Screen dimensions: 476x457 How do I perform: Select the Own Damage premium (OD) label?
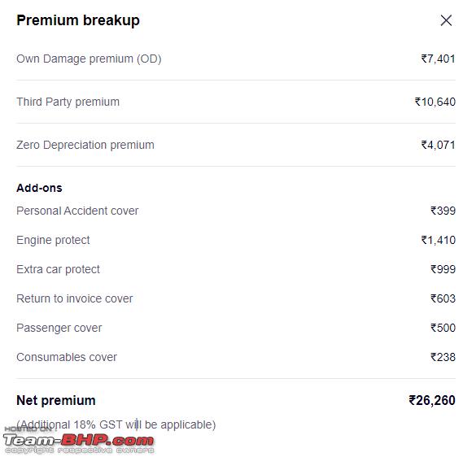point(89,59)
